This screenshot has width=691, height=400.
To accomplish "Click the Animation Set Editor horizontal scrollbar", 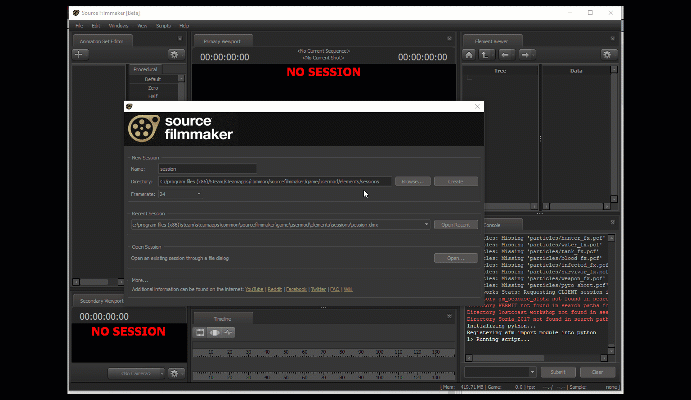I will click(98, 282).
